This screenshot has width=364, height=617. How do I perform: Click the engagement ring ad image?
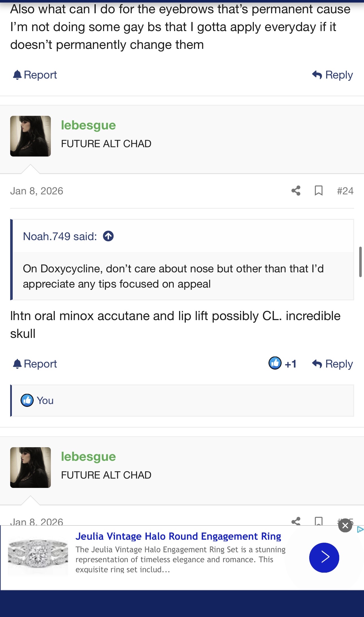pos(38,557)
